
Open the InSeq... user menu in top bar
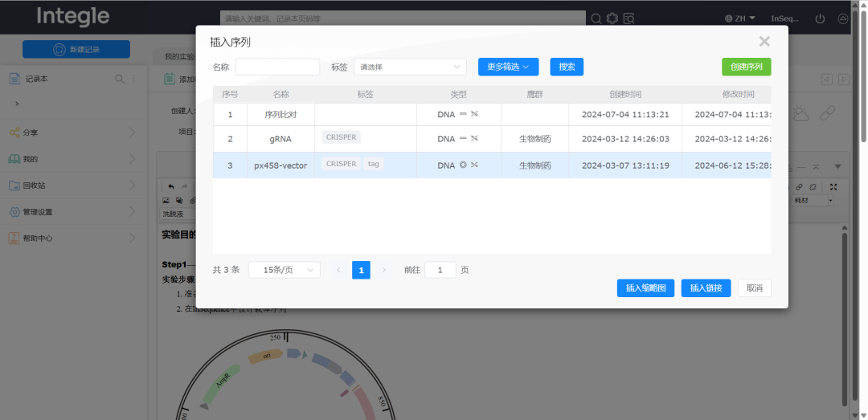pos(785,18)
